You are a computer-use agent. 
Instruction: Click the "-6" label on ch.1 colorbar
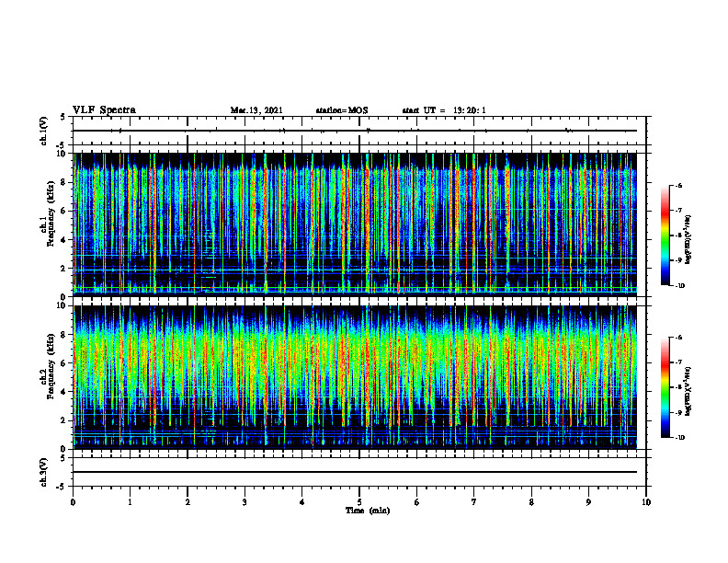677,186
